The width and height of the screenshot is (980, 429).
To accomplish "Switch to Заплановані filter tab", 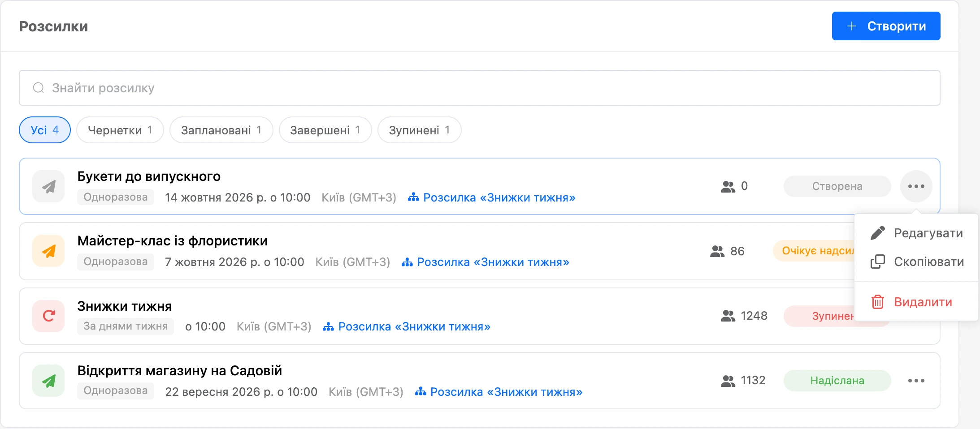I will point(221,130).
